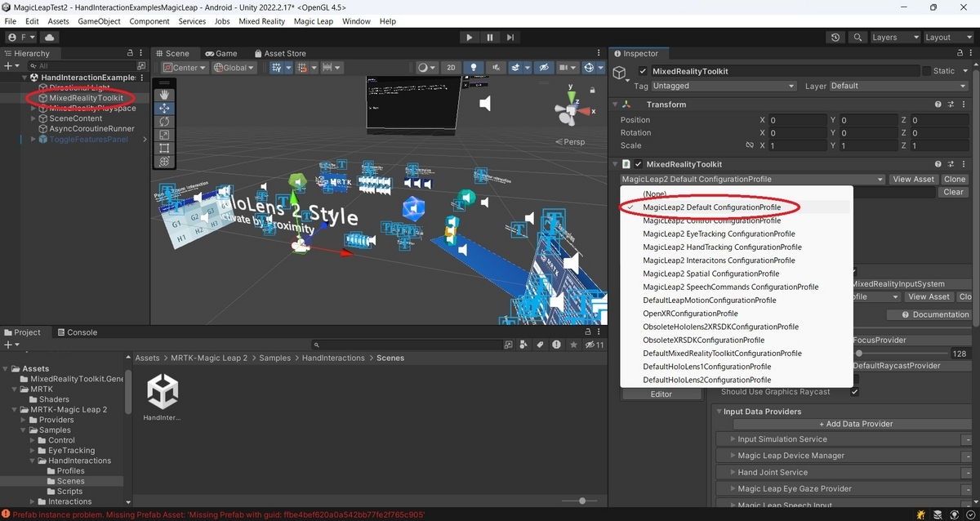Expand the ToggleFeaturesPanel hierarchy item
Viewport: 980px width, 521px height.
pyautogui.click(x=33, y=140)
